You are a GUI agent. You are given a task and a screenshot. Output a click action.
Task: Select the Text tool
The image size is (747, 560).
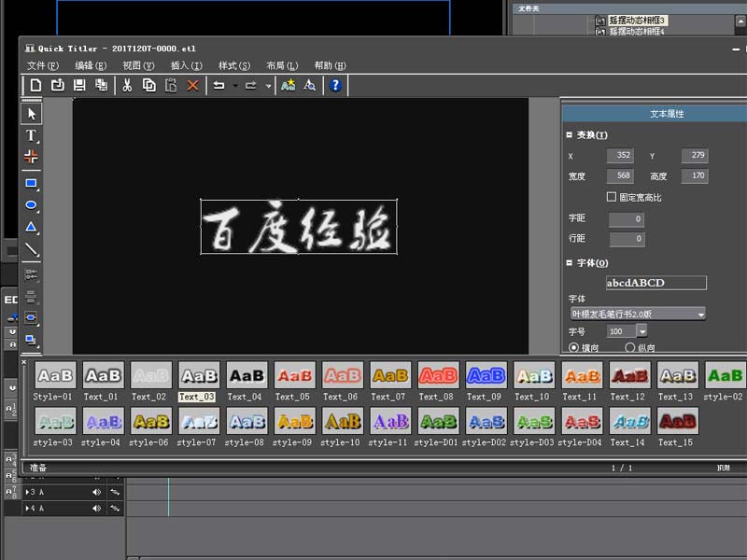(30, 134)
